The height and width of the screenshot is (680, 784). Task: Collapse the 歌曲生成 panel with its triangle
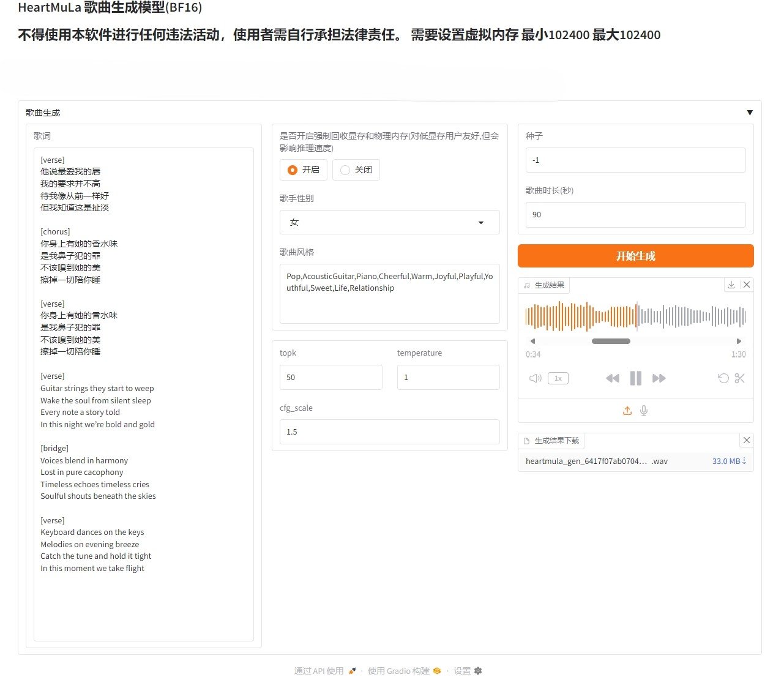[750, 112]
